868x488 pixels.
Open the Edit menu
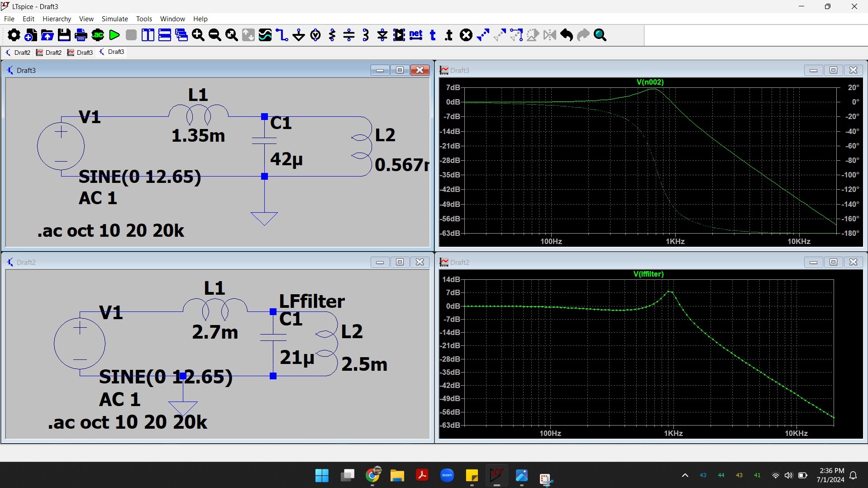29,19
